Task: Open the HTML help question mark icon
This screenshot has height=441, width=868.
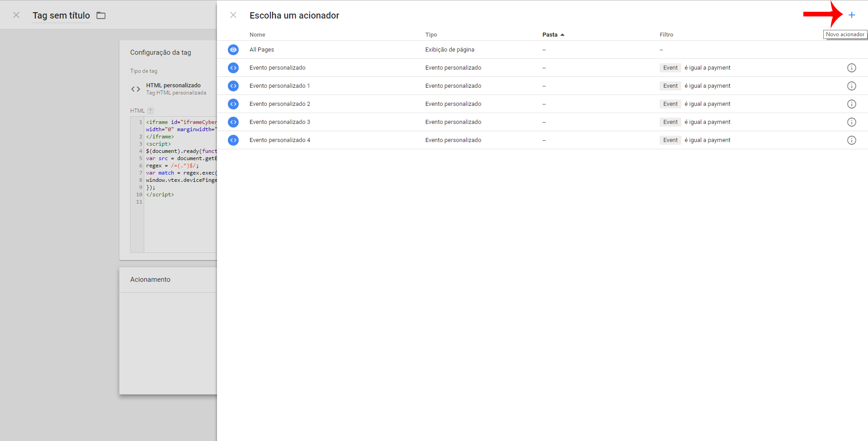Action: pos(150,110)
